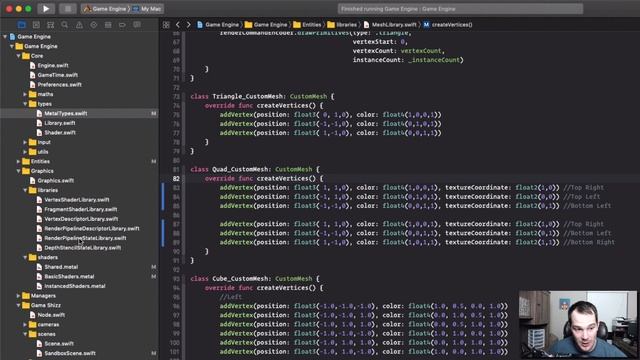Open the Debug navigator
Screen dimensions: 640x360
click(x=108, y=25)
